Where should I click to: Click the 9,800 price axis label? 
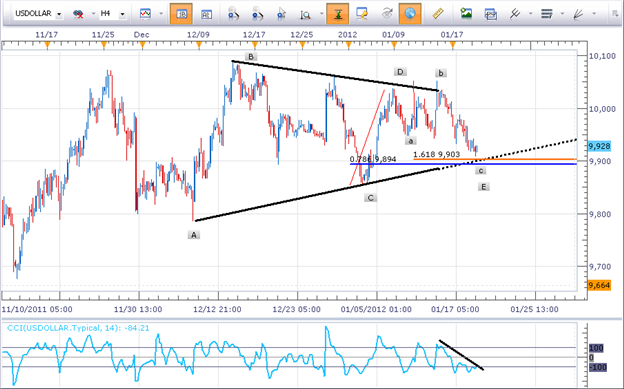[600, 214]
